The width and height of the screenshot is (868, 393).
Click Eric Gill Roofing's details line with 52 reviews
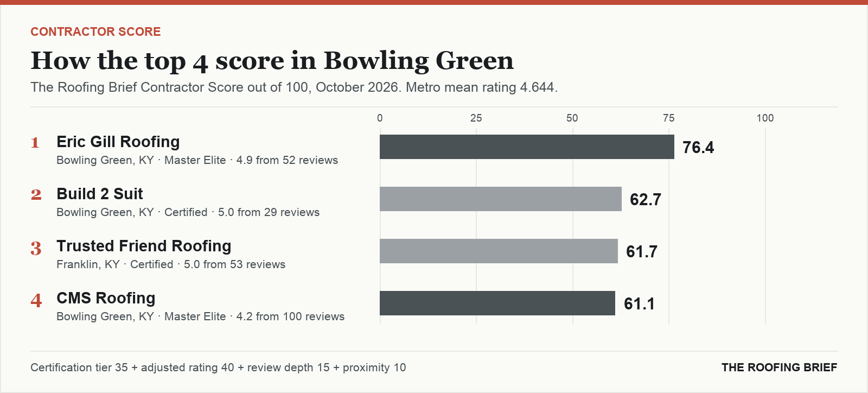[197, 160]
